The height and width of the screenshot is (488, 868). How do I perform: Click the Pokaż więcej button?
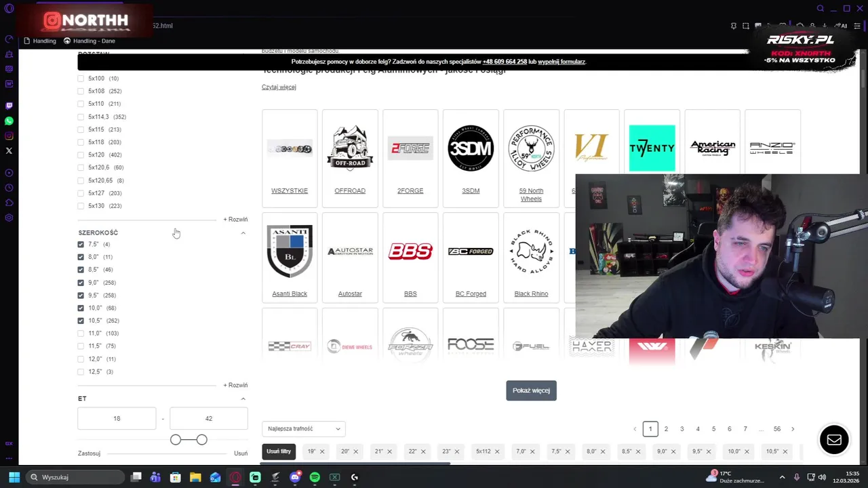pos(531,390)
